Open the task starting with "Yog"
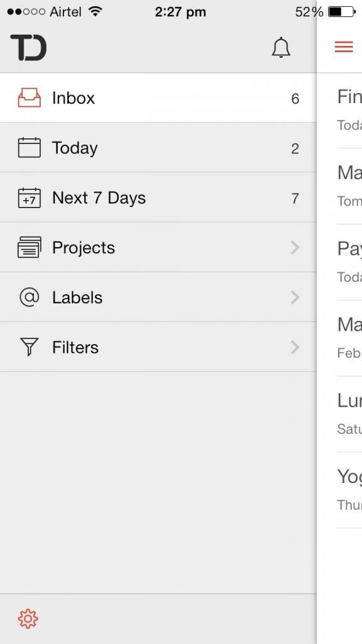This screenshot has height=644, width=362. (x=349, y=490)
